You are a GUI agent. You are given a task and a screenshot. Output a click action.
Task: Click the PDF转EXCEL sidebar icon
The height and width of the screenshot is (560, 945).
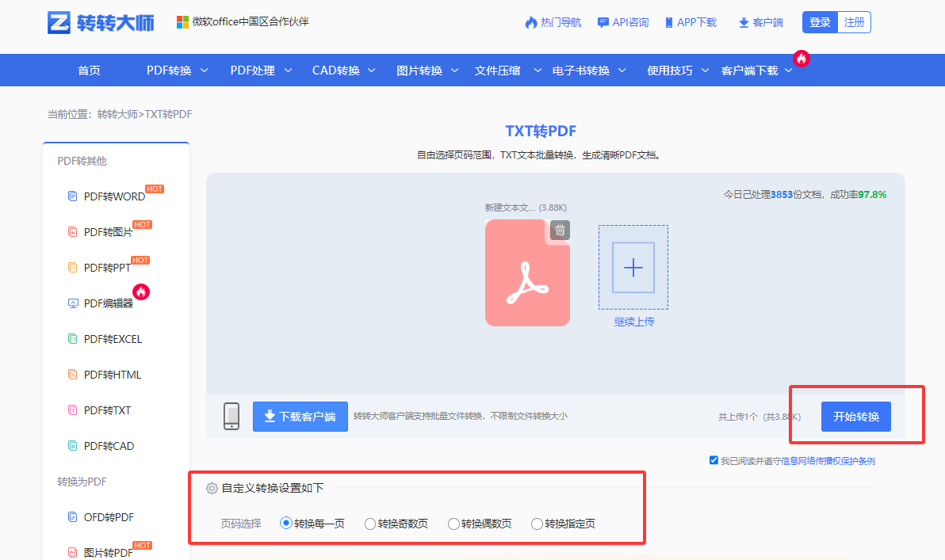pyautogui.click(x=72, y=339)
